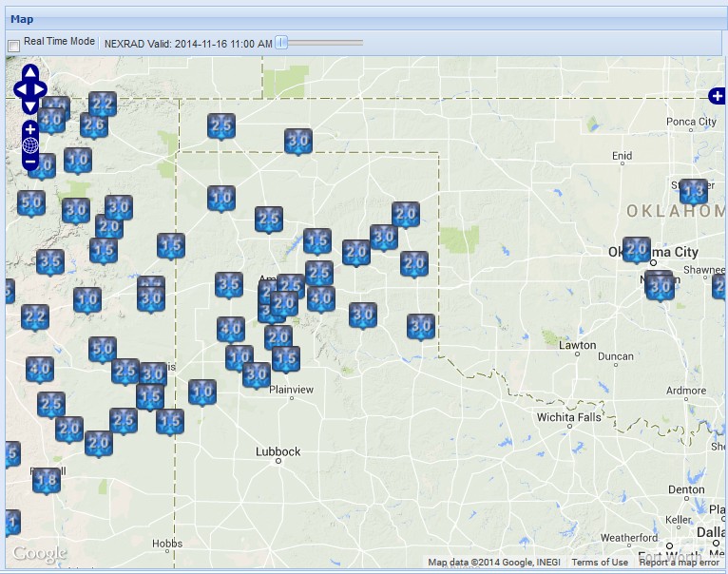
Task: Select the 1.5 marker directly north of Plainview
Action: tap(286, 359)
